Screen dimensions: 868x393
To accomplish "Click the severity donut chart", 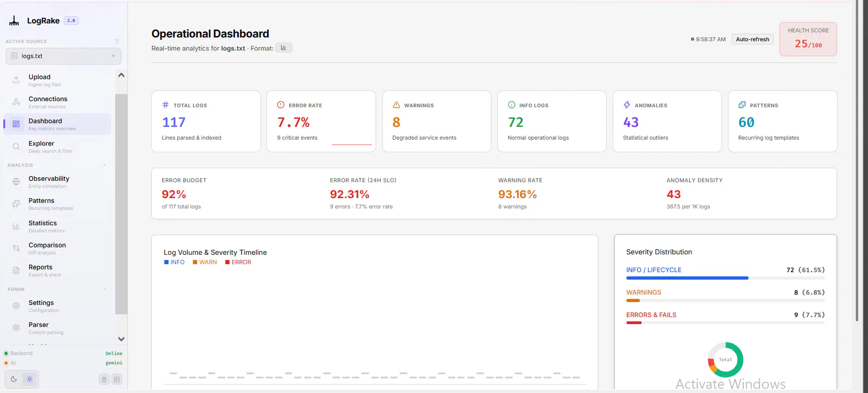I will coord(725,360).
